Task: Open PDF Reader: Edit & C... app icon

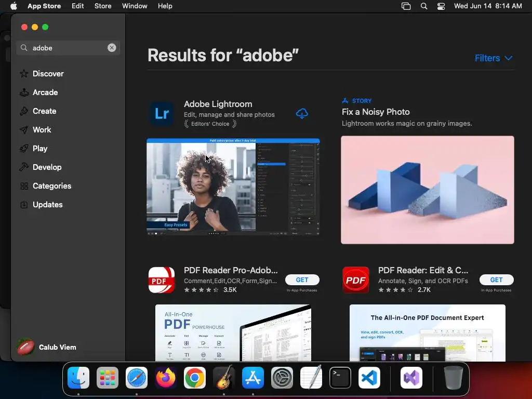Action: pyautogui.click(x=355, y=280)
